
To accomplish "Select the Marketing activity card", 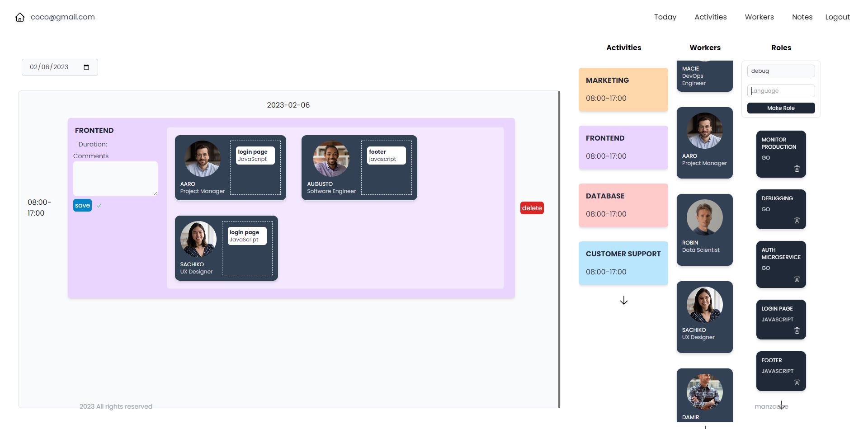I will [x=623, y=90].
